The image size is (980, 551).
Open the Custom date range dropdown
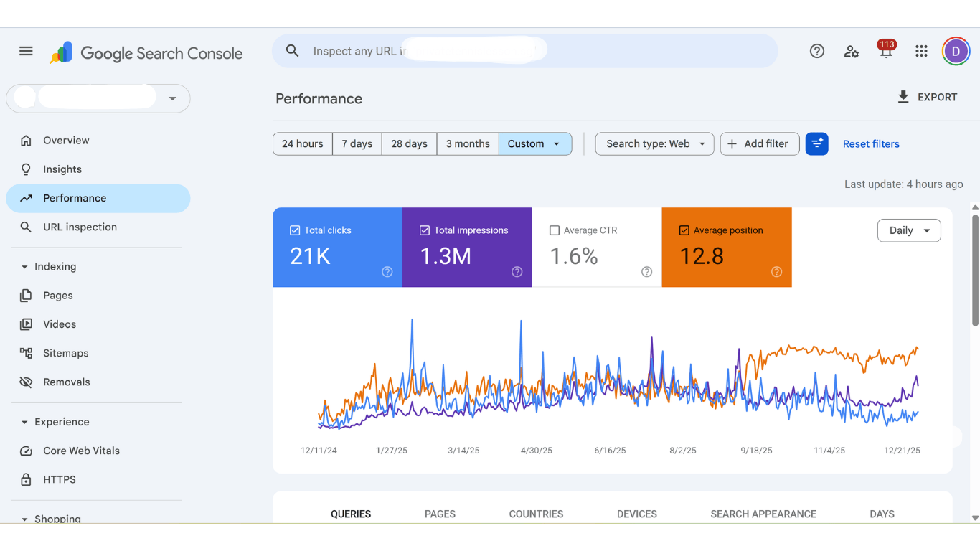point(535,143)
